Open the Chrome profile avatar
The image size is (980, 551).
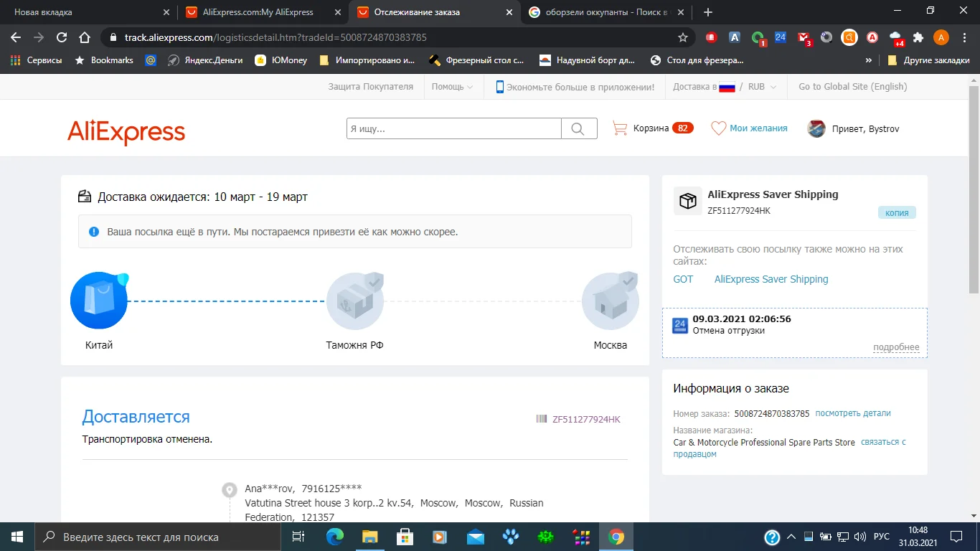click(941, 37)
